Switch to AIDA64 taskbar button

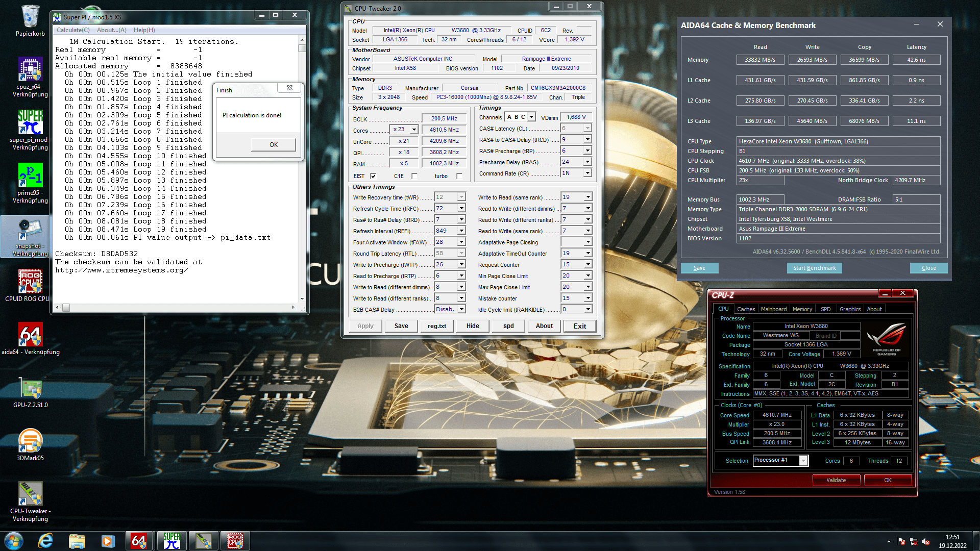(x=139, y=541)
